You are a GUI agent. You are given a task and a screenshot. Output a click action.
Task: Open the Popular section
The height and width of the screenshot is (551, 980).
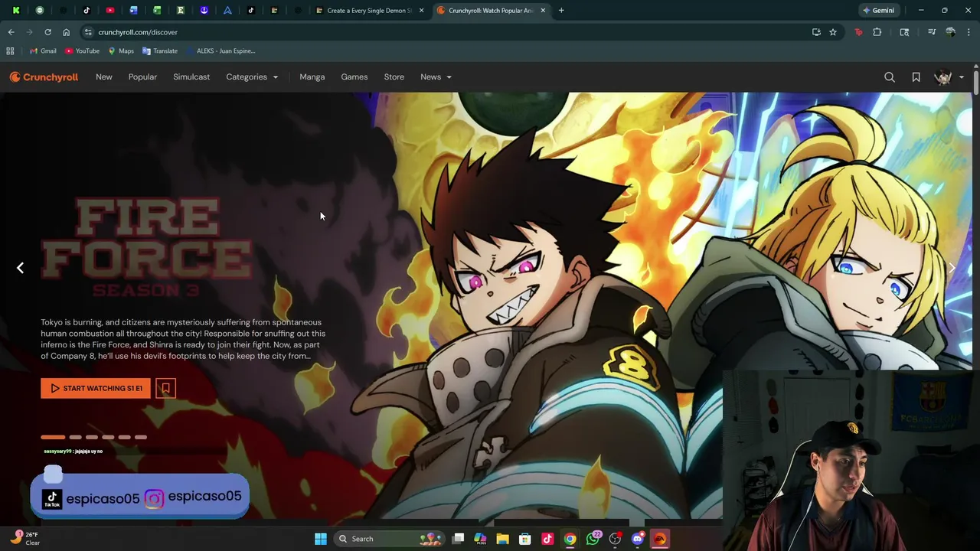coord(142,77)
